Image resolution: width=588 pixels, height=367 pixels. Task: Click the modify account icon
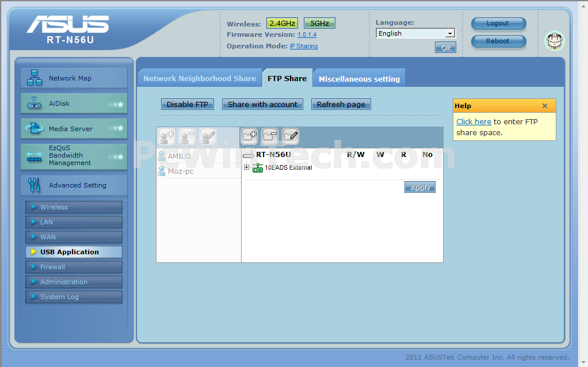click(x=208, y=136)
